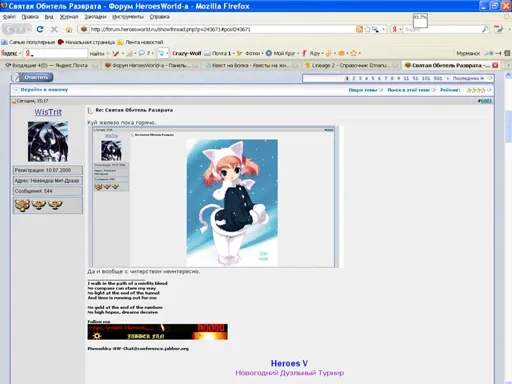Viewport: 512px width, 384px height.
Task: Open Правка menu
Action: pyautogui.click(x=30, y=17)
